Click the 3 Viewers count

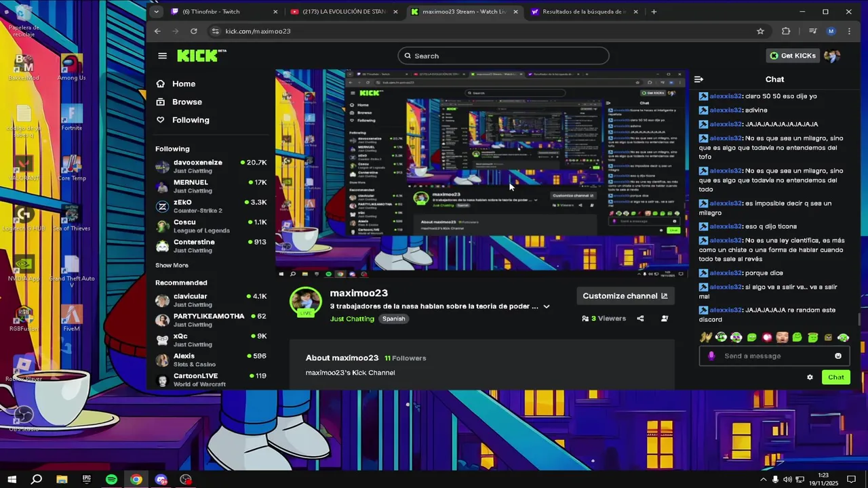click(604, 319)
